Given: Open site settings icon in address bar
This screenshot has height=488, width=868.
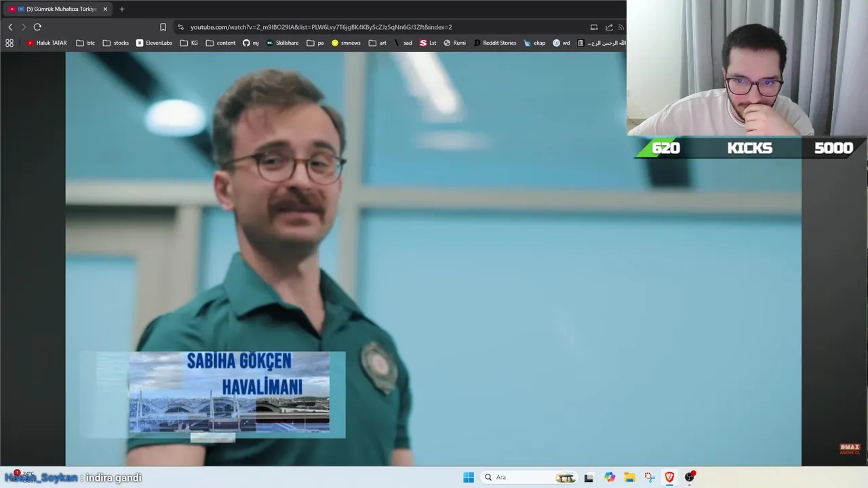Looking at the screenshot, I should [180, 27].
